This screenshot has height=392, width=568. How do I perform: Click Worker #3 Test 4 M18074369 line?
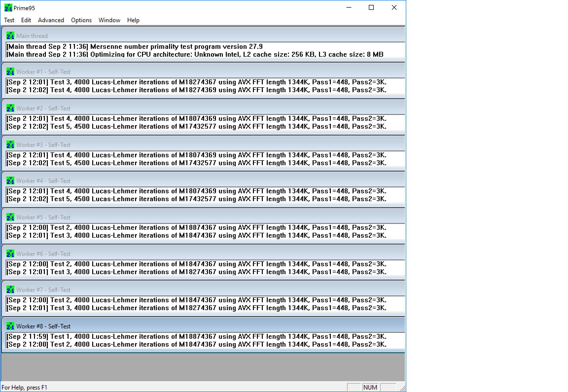click(x=196, y=155)
